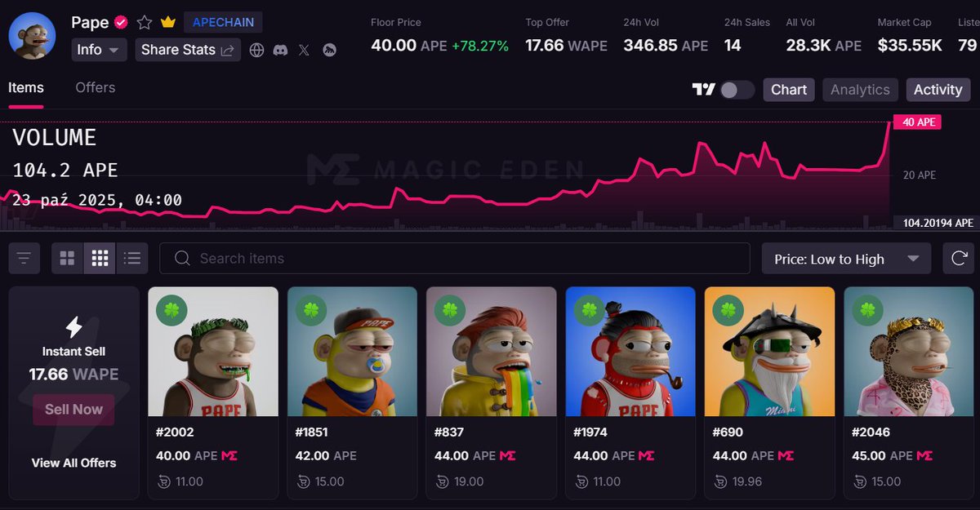The width and height of the screenshot is (980, 510).
Task: Click the Magic Eden logo on #2046 price
Action: tap(925, 456)
